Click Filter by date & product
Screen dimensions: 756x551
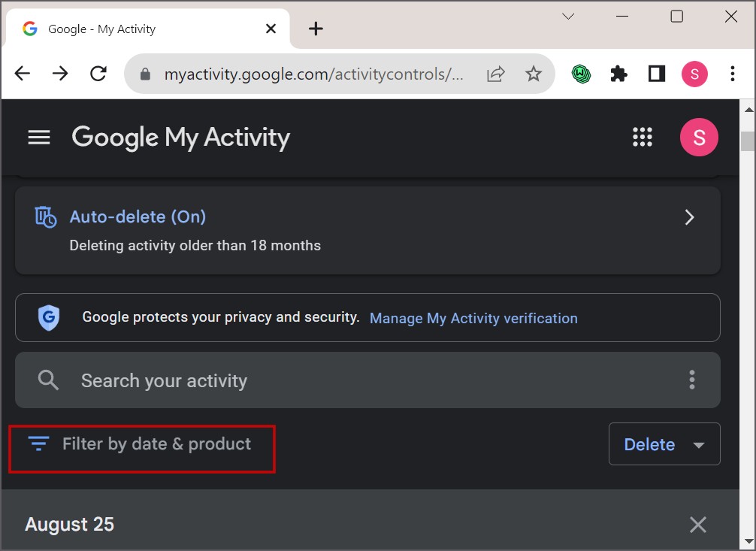[x=142, y=449]
